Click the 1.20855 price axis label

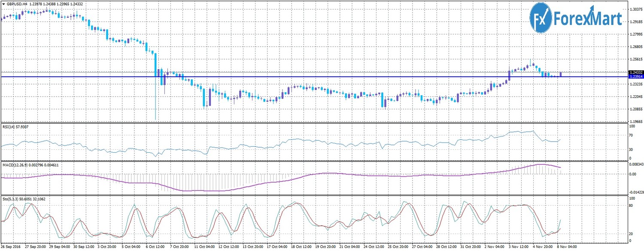point(636,109)
